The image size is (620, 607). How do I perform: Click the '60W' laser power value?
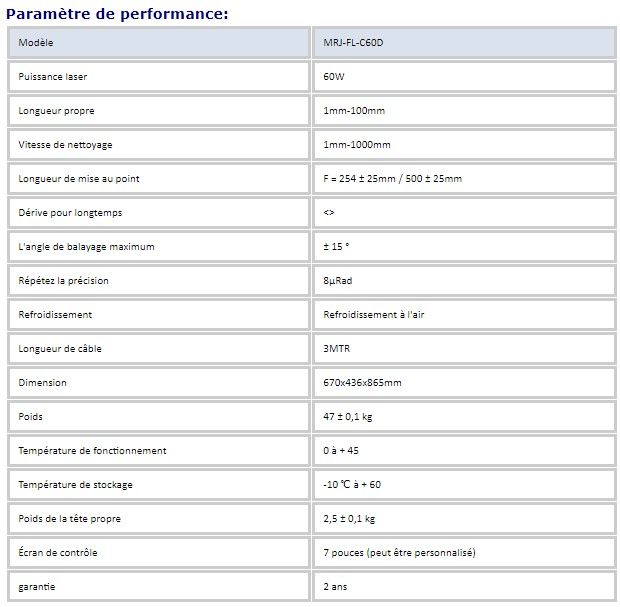[x=333, y=77]
